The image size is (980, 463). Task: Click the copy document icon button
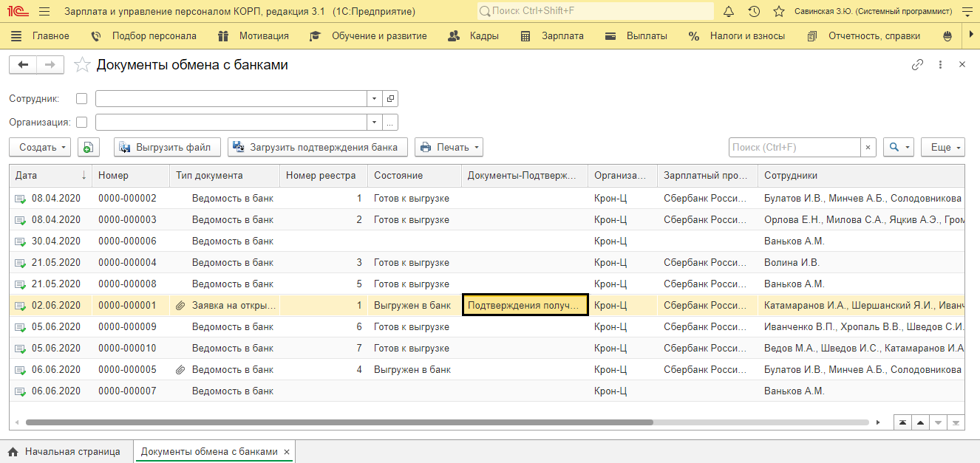[x=88, y=147]
